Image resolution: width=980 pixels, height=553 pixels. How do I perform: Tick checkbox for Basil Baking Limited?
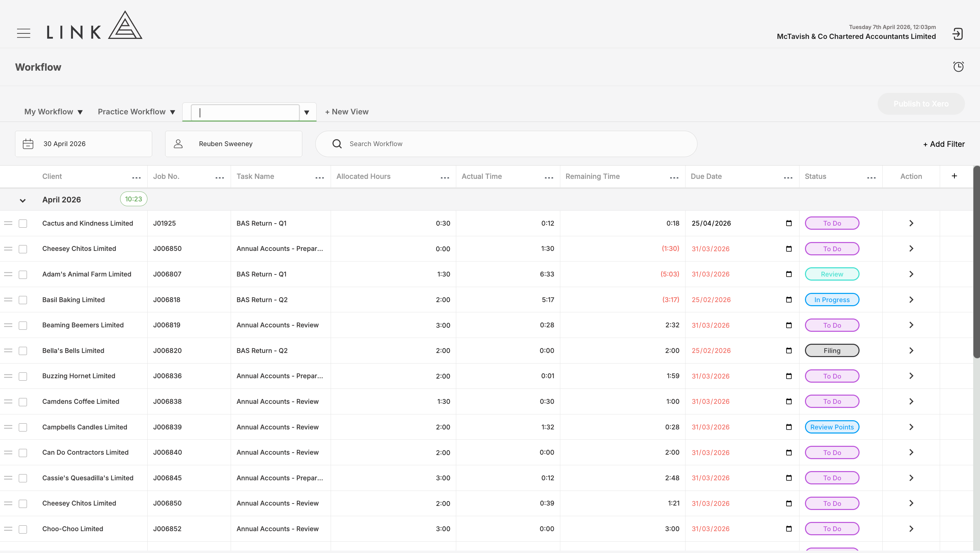[x=23, y=300]
